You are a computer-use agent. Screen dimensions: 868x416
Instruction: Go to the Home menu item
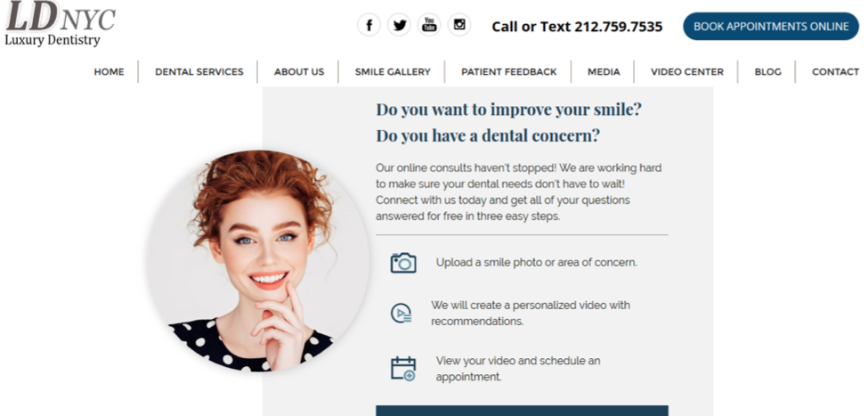tap(109, 72)
